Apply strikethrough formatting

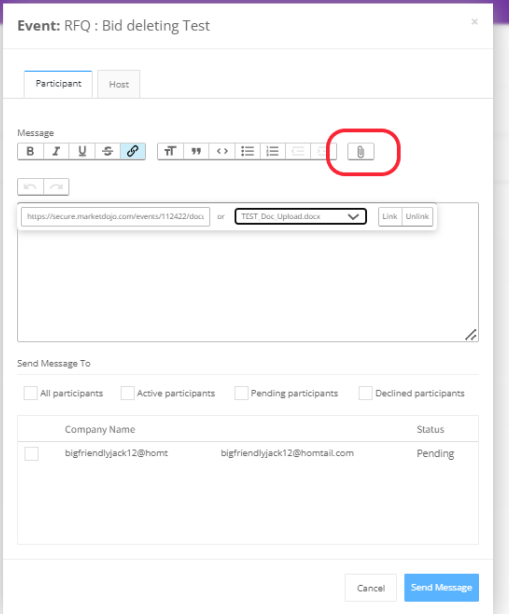coord(107,151)
